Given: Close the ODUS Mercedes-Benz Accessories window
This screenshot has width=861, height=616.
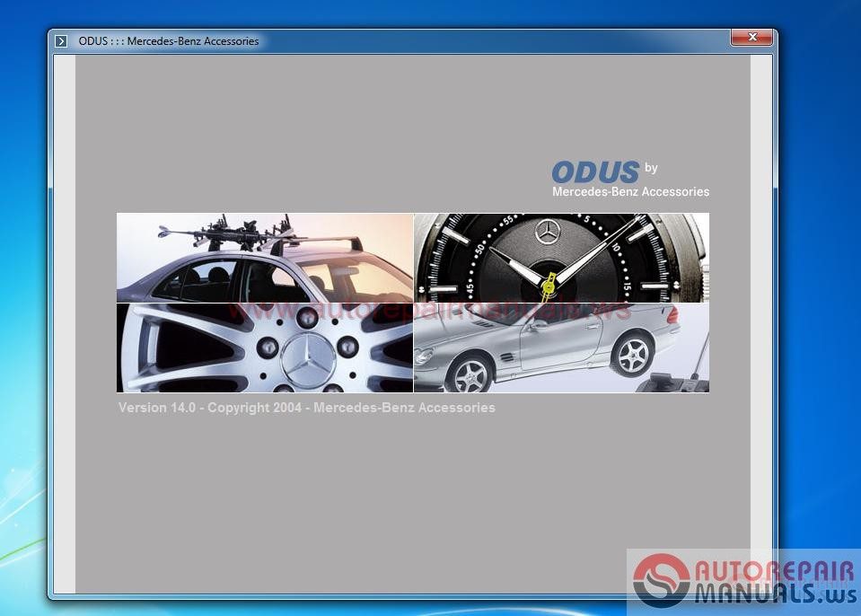Looking at the screenshot, I should coord(751,37).
